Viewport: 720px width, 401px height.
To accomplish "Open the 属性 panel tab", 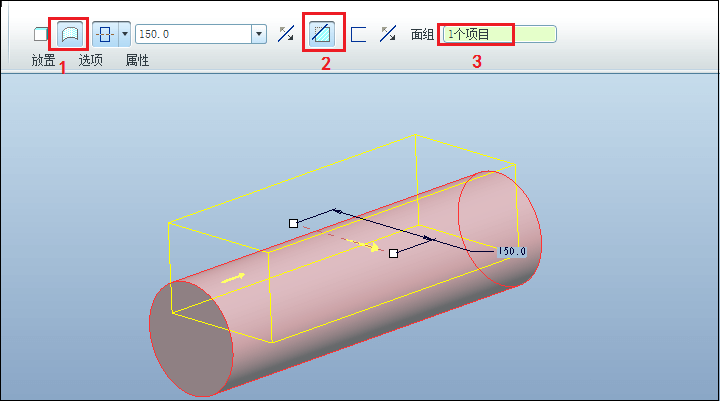I will click(x=137, y=60).
